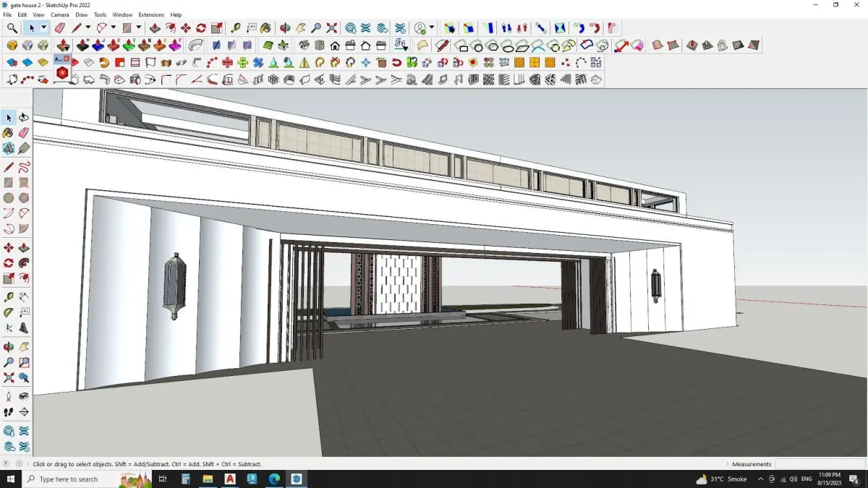Pick the Eraser tool in left toolset
Screen dimensions: 868x488
click(24, 133)
